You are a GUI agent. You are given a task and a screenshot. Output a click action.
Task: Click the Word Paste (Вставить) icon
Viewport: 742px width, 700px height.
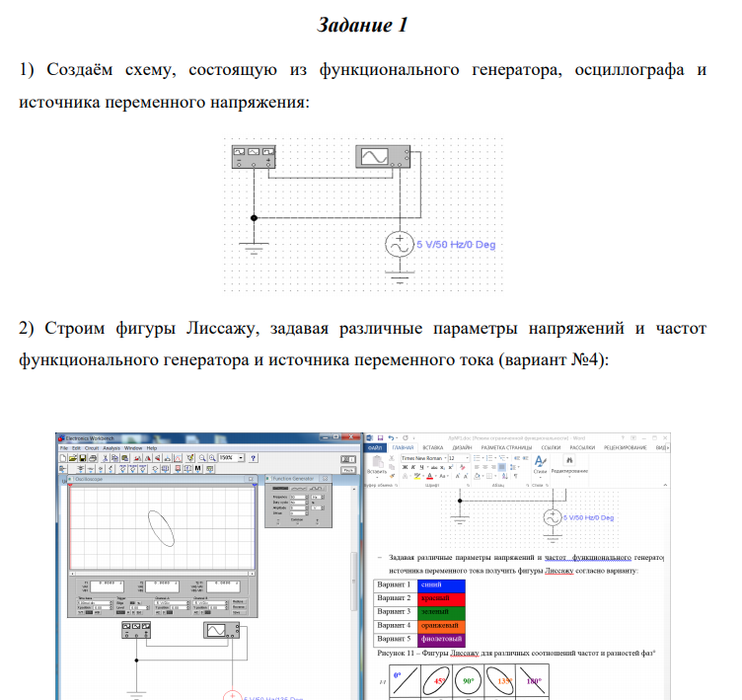377,465
